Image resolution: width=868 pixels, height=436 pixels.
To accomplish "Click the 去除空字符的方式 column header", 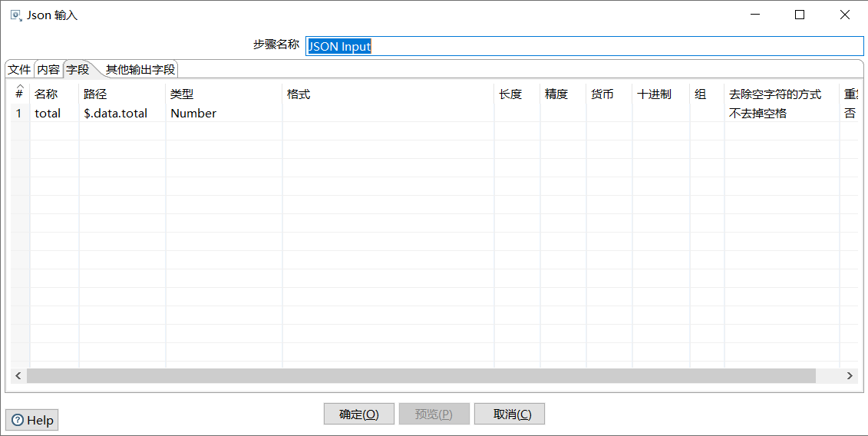I will pos(781,94).
